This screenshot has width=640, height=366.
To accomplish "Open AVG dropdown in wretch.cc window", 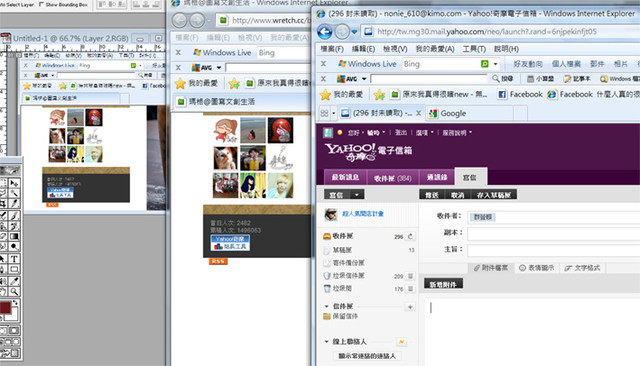I will tap(219, 67).
